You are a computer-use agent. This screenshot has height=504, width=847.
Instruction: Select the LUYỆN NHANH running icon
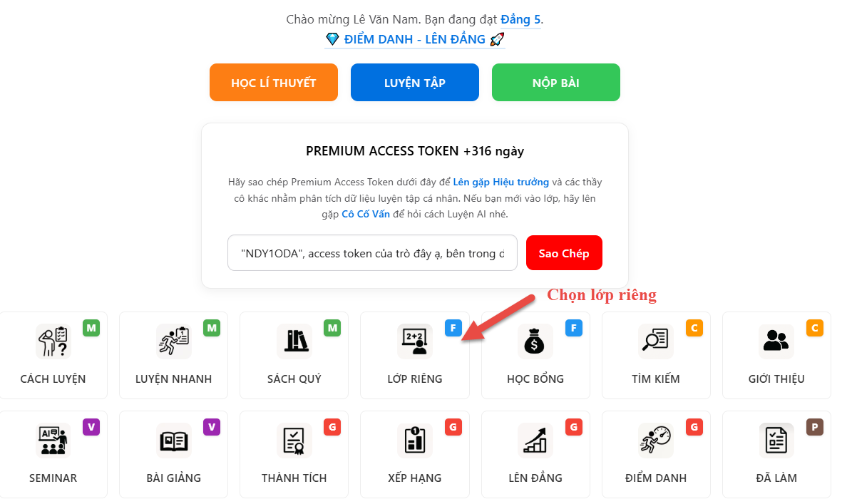tap(173, 341)
